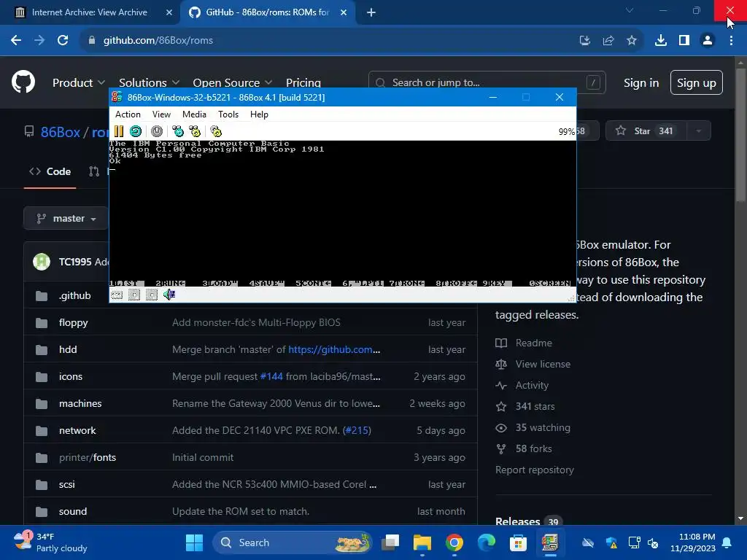This screenshot has height=560, width=747.
Task: Click View license in sidebar
Action: (x=543, y=365)
